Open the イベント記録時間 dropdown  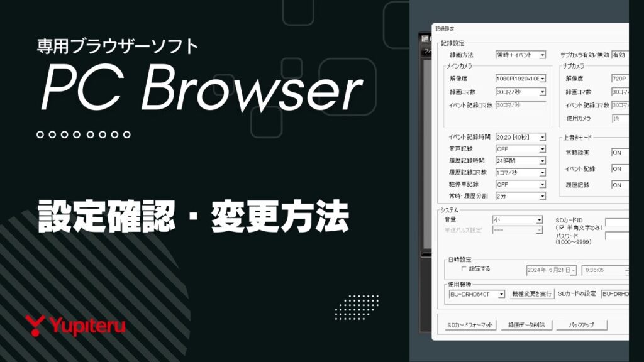(521, 137)
